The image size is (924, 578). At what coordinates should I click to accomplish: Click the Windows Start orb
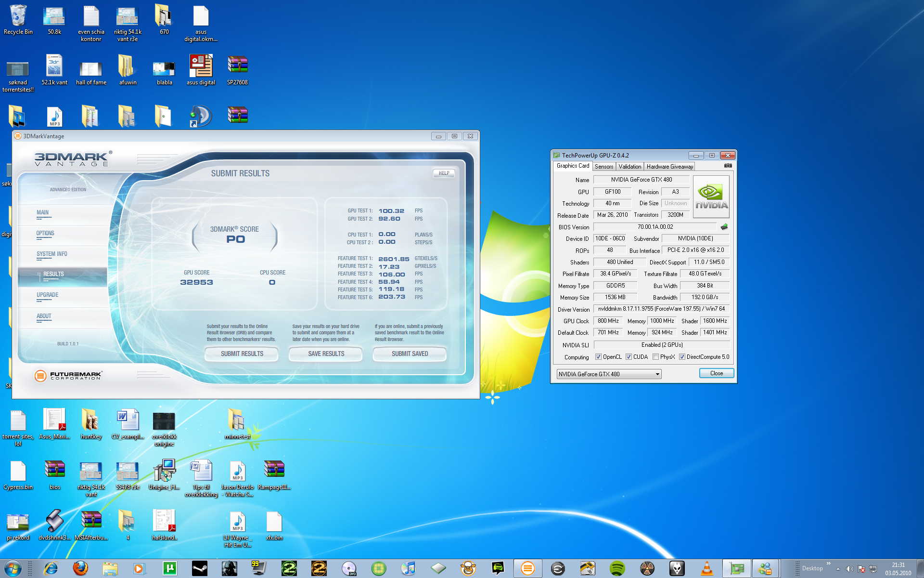point(13,568)
